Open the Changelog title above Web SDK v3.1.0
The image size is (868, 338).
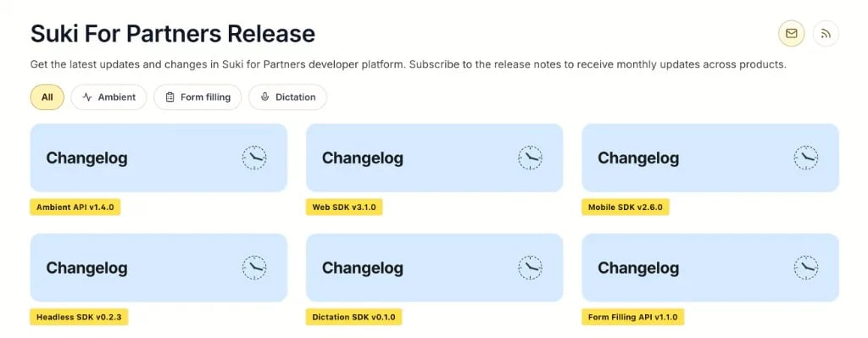(x=363, y=158)
